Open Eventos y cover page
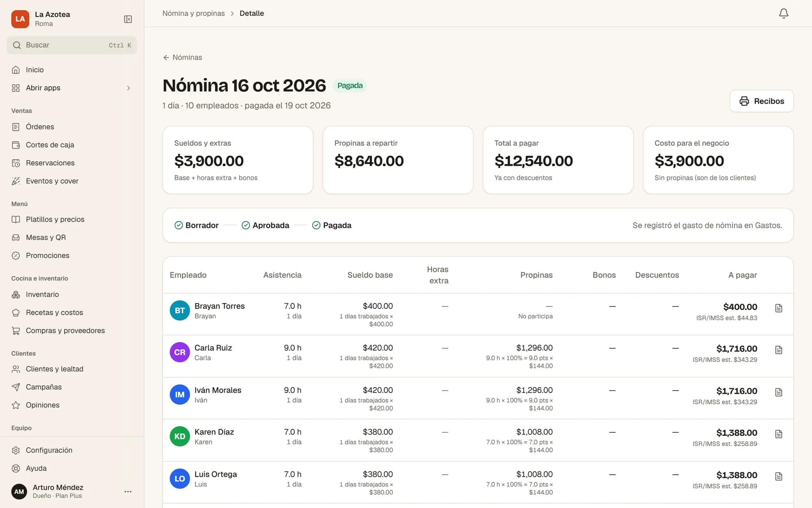 pos(72,181)
